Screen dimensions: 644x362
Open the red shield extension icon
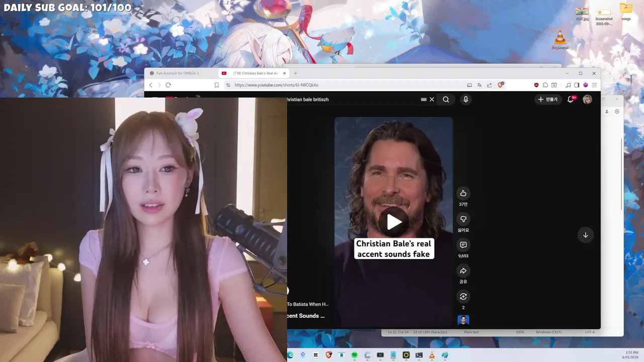536,85
